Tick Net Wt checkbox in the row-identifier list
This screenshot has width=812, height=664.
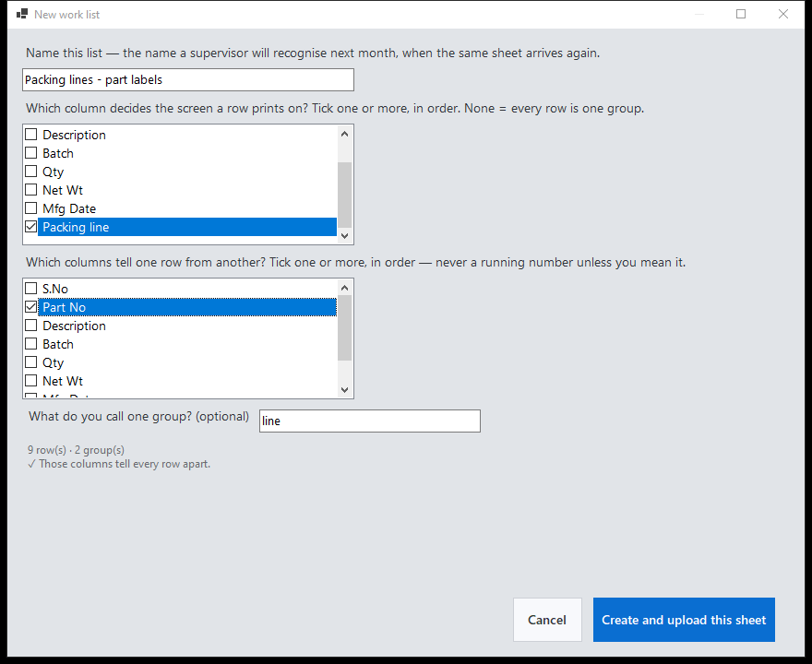(x=31, y=380)
